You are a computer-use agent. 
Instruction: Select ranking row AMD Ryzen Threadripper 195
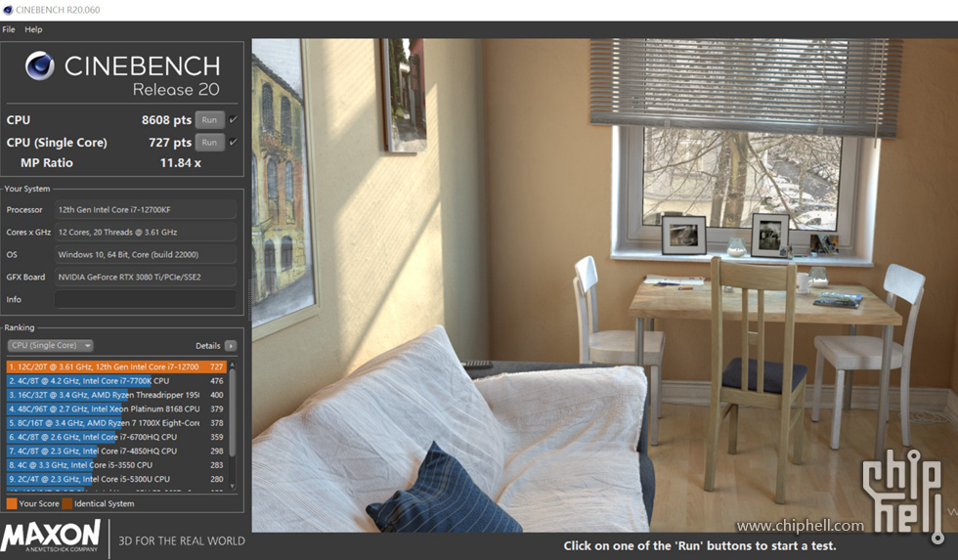116,395
